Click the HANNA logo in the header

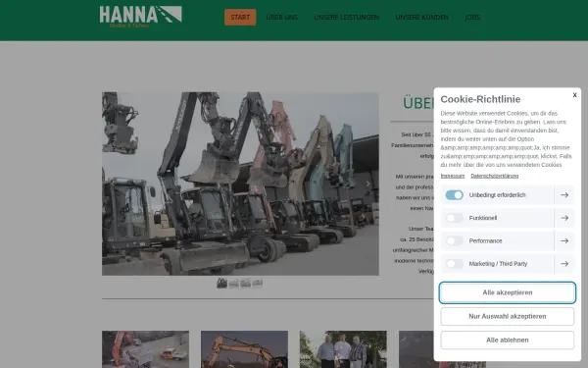(140, 17)
